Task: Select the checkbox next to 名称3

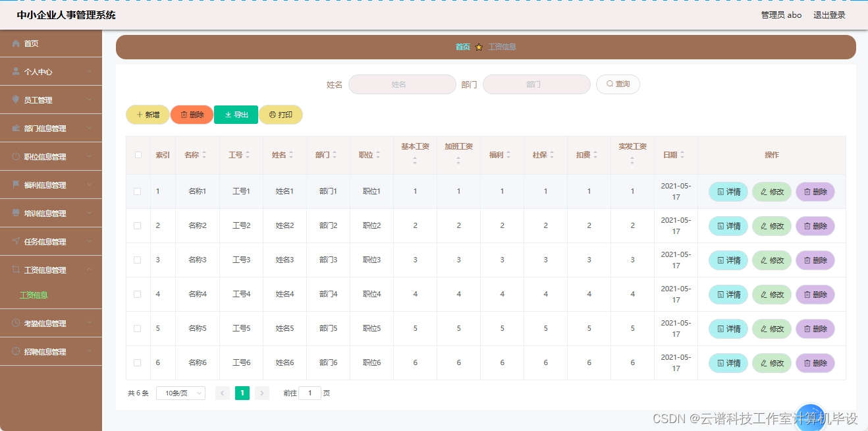Action: coord(137,260)
